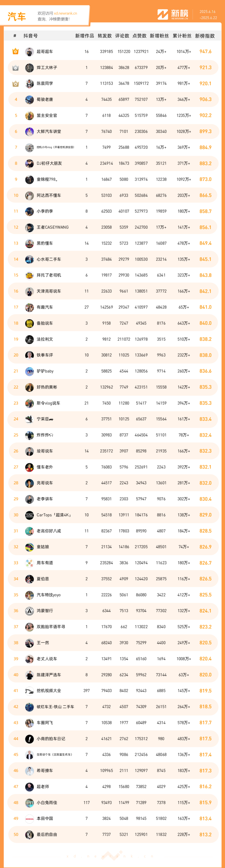Screen dimensions: 225x868
Task: Click the 累计粉丝 column header
Action: 182,36
